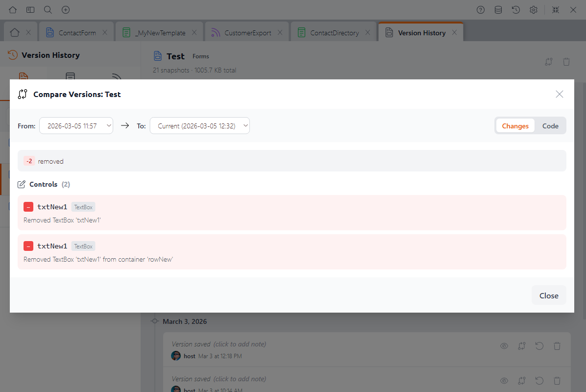Preview eye icon for Mar 3 10:14 AM version
The width and height of the screenshot is (586, 392).
pos(504,381)
